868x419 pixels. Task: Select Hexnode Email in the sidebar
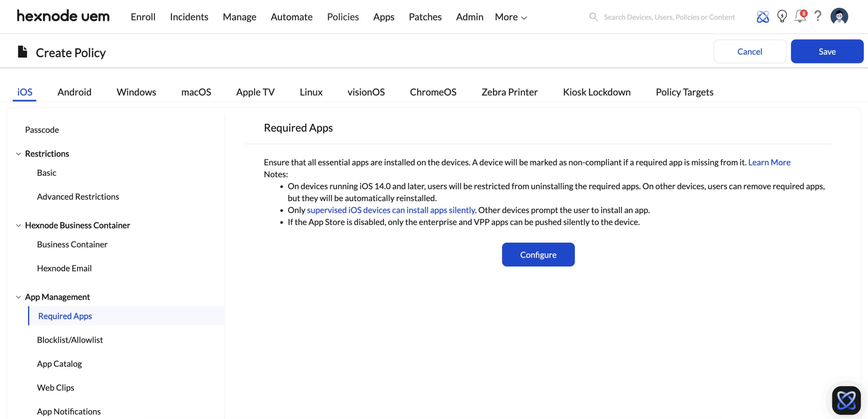64,268
